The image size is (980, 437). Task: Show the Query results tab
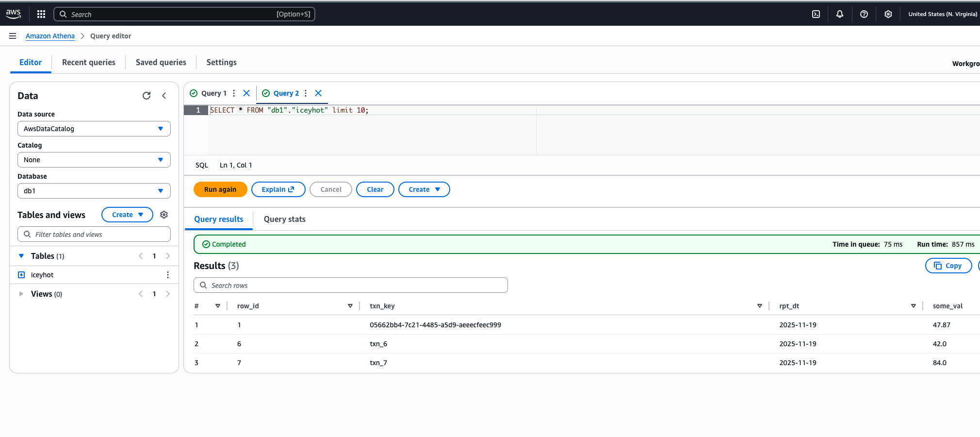219,219
